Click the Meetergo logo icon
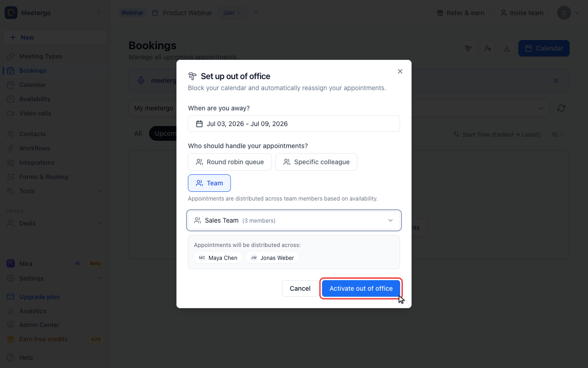 (x=11, y=13)
